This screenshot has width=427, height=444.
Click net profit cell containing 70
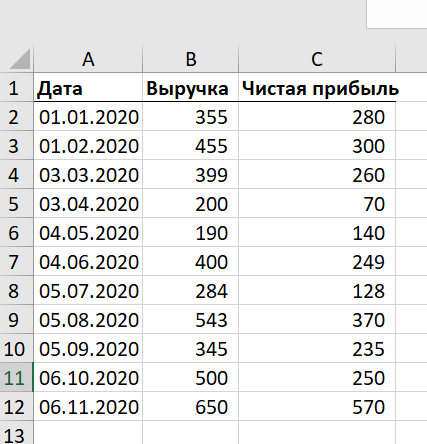(317, 203)
